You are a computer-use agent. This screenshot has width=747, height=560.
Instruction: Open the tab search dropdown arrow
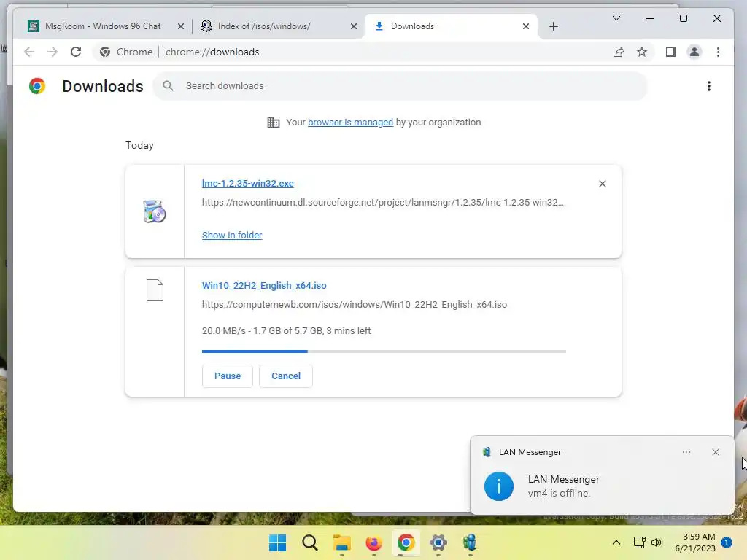tap(616, 18)
